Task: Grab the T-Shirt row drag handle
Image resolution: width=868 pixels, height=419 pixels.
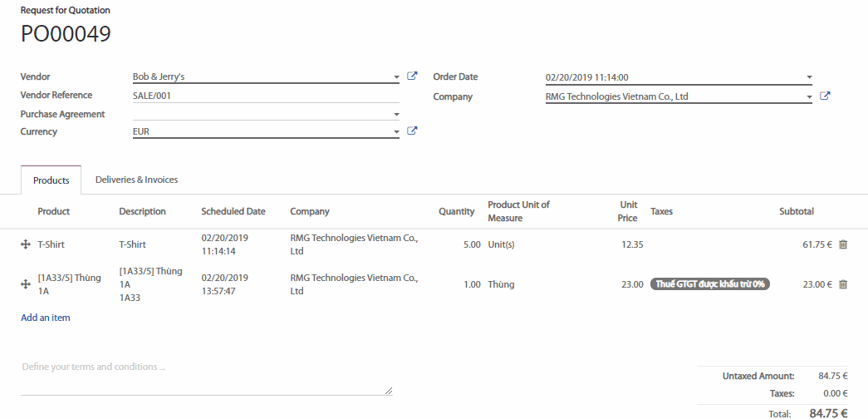Action: [x=25, y=244]
